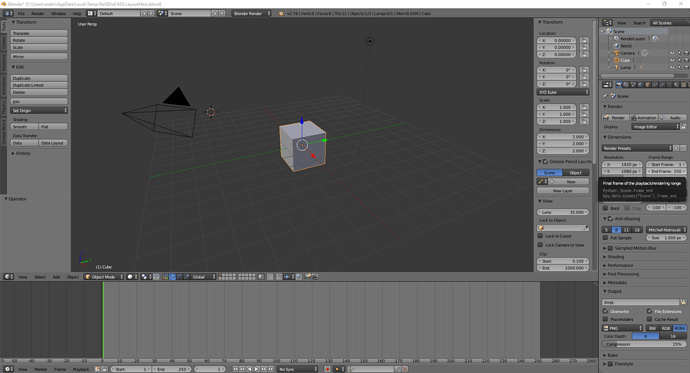Switch to Render Layers properties icon
The image size is (690, 373).
pyautogui.click(x=626, y=84)
